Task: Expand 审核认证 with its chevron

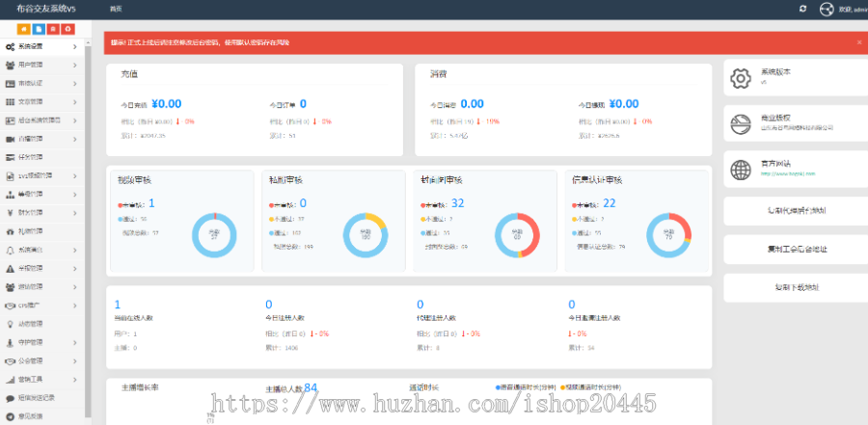Action: 74,84
